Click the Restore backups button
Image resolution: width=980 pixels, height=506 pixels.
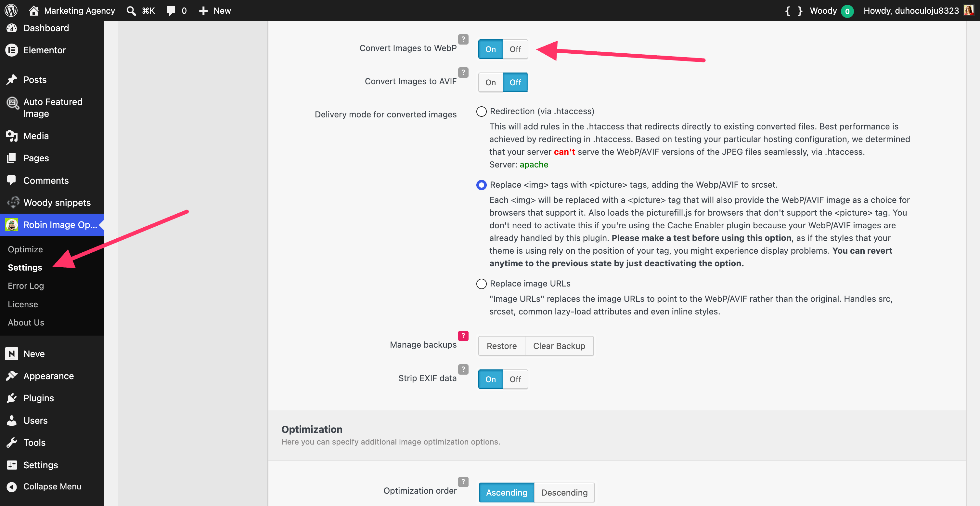point(501,346)
